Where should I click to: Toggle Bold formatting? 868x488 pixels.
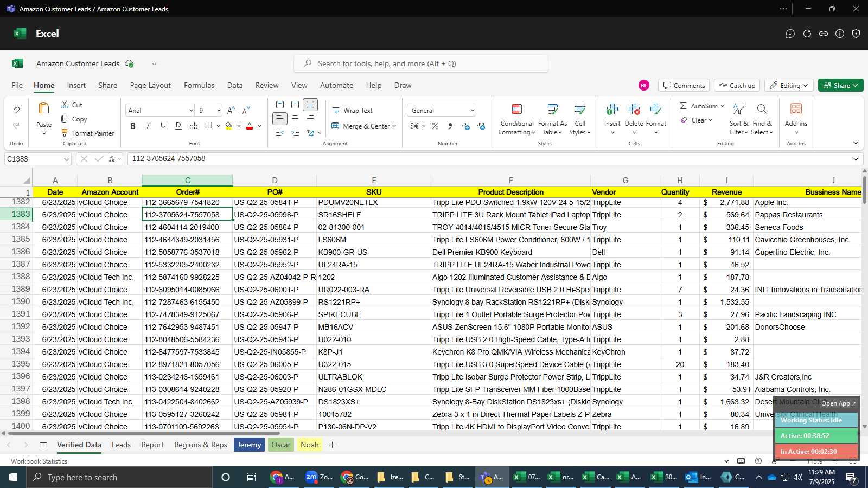pos(132,126)
